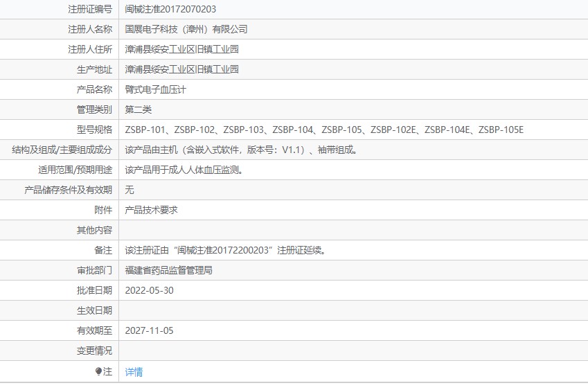Image resolution: width=588 pixels, height=390 pixels.
Task: Click the 产品储存条件及有效期 label
Action: (x=69, y=190)
